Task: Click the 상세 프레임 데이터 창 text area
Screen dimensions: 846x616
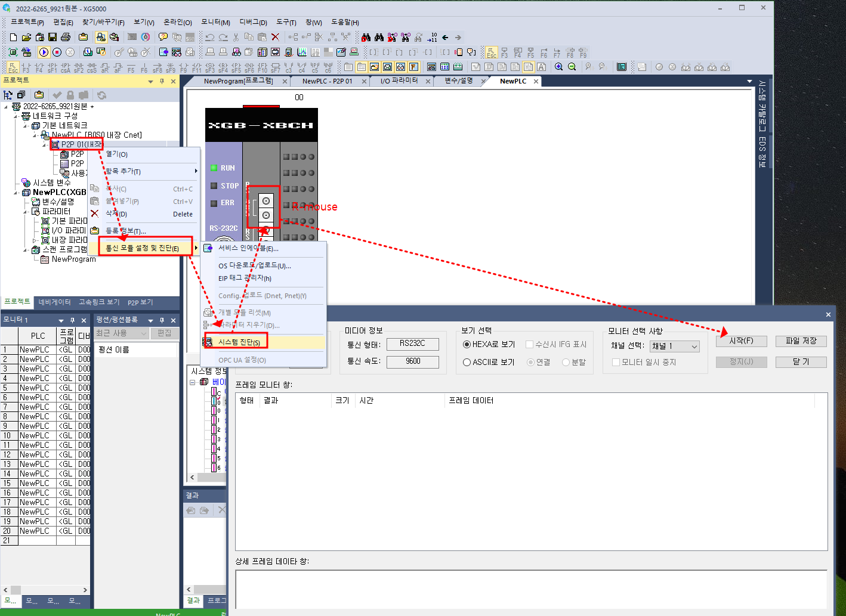Action: pyautogui.click(x=531, y=589)
